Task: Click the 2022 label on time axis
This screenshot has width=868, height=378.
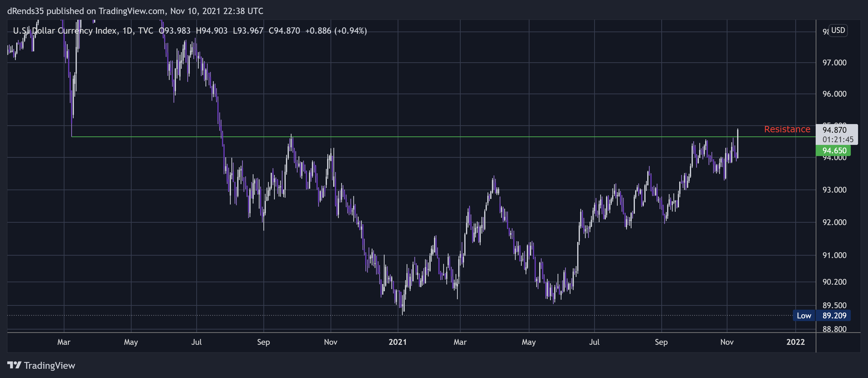Action: tap(795, 342)
